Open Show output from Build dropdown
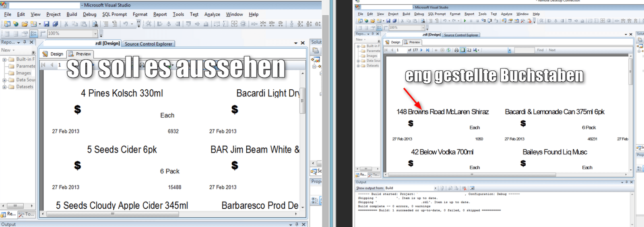The image size is (644, 227). point(436,188)
